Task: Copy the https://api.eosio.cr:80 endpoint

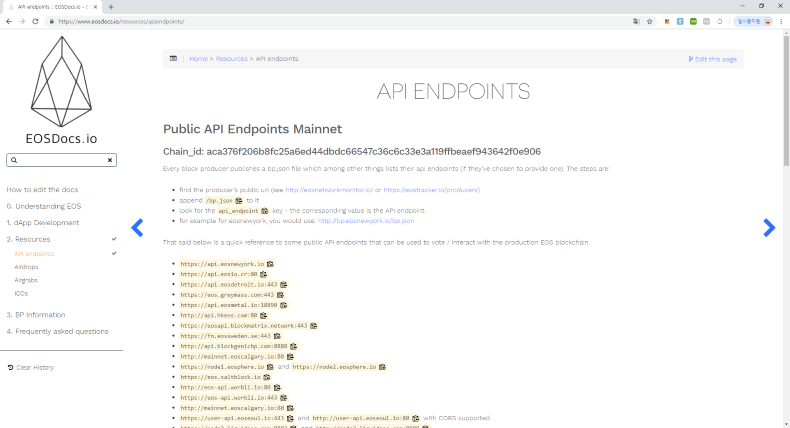Action: [264, 274]
